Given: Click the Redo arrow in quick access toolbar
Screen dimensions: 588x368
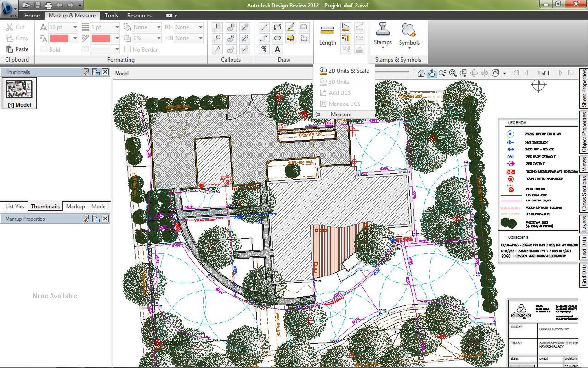Looking at the screenshot, I should pos(69,5).
